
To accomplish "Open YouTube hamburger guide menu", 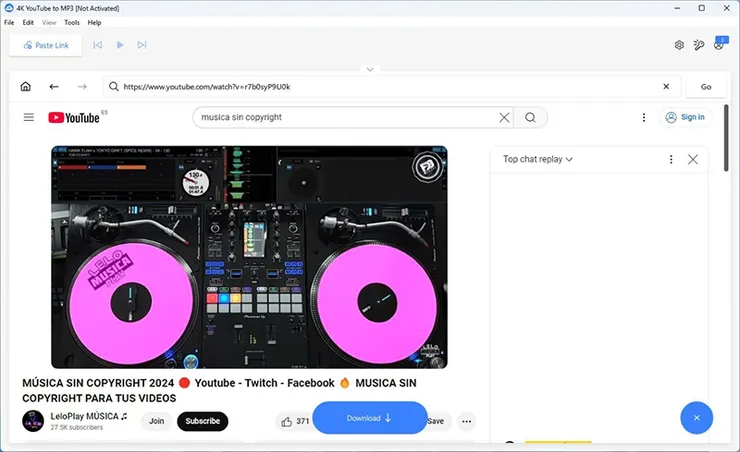I will click(x=29, y=117).
